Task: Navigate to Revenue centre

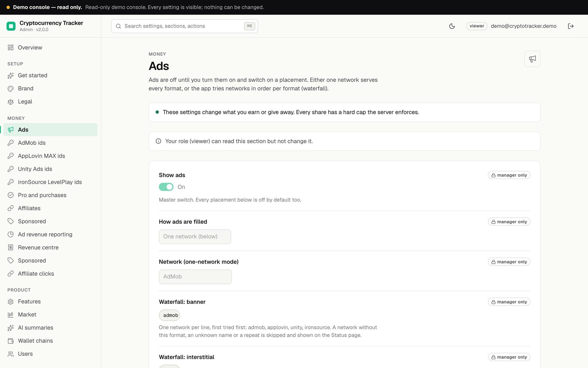Action: [x=51, y=247]
